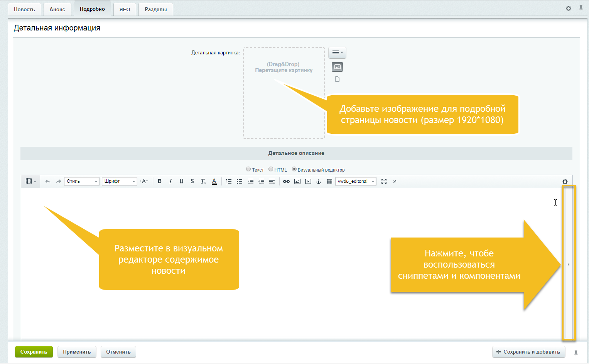Screen dimensions: 589x364
Task: Select the Визуальный редактор mode
Action: tap(294, 169)
